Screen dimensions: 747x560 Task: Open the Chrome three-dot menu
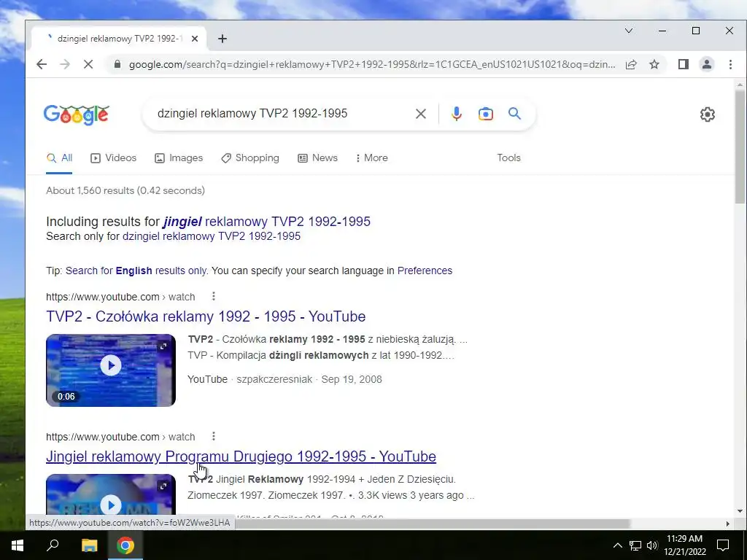tap(730, 64)
